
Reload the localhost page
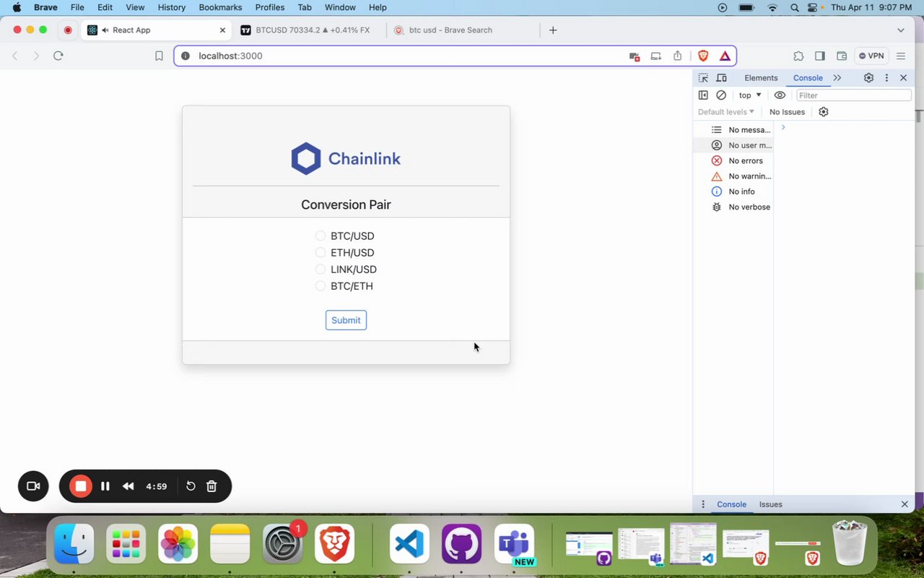(58, 56)
